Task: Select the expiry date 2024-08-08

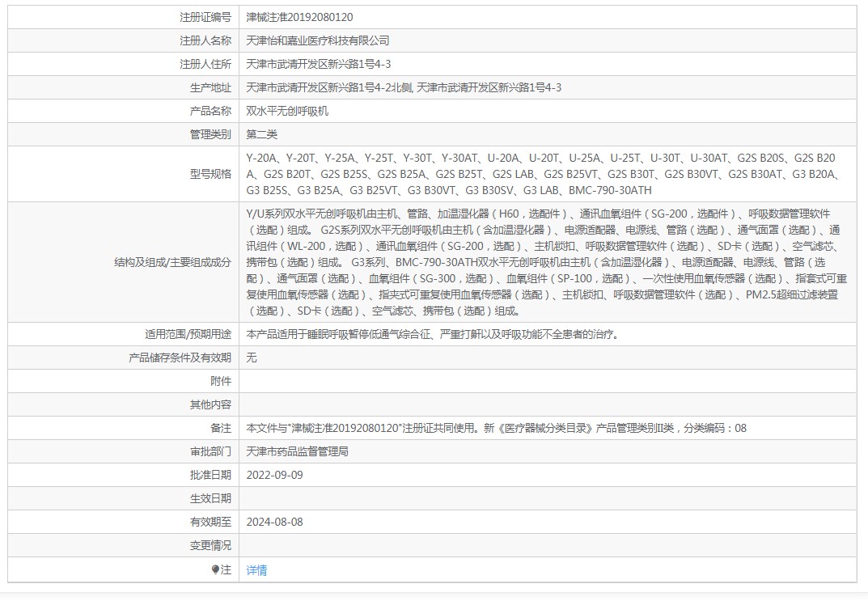Action: coord(274,522)
